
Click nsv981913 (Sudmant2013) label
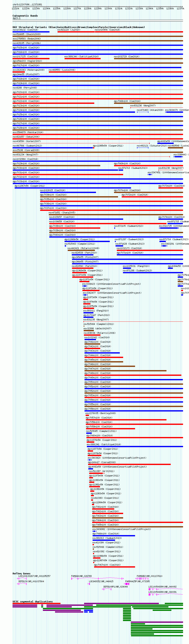[x=107, y=538]
